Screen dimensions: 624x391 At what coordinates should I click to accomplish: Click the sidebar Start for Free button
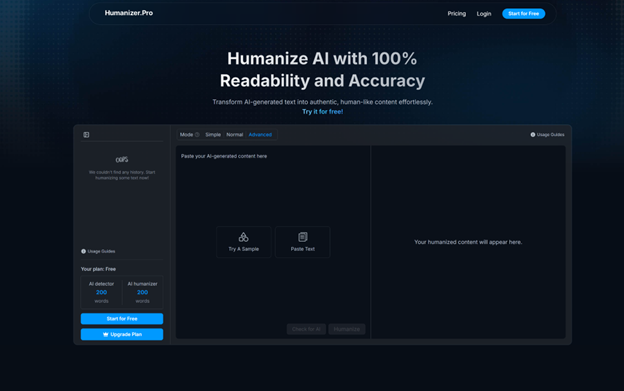click(122, 319)
